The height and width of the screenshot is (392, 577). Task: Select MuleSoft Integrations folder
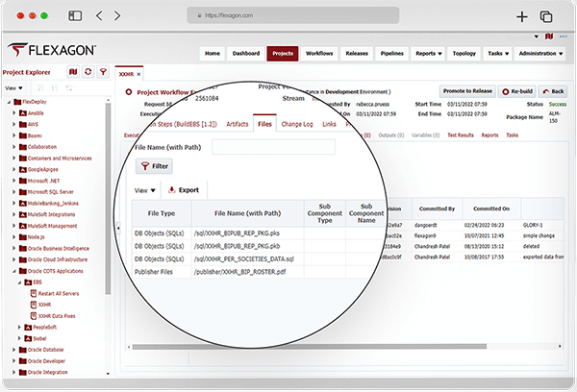pyautogui.click(x=51, y=214)
